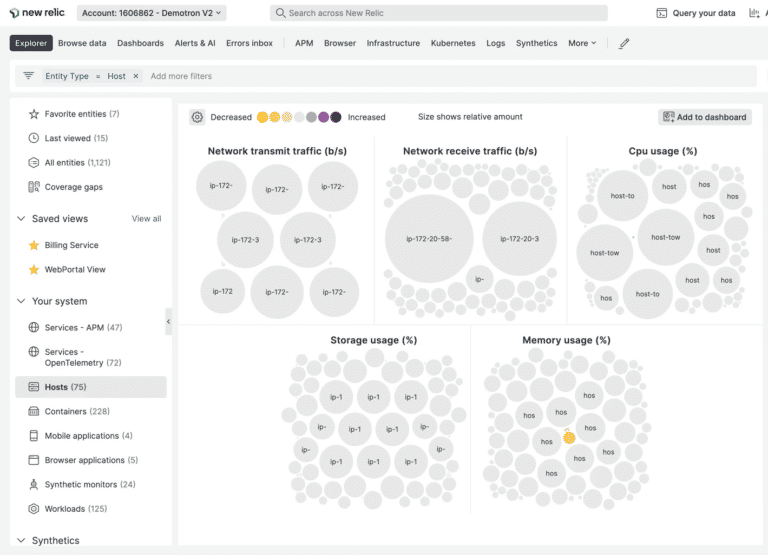Open Services - OpenTelemetry (72)

click(83, 357)
